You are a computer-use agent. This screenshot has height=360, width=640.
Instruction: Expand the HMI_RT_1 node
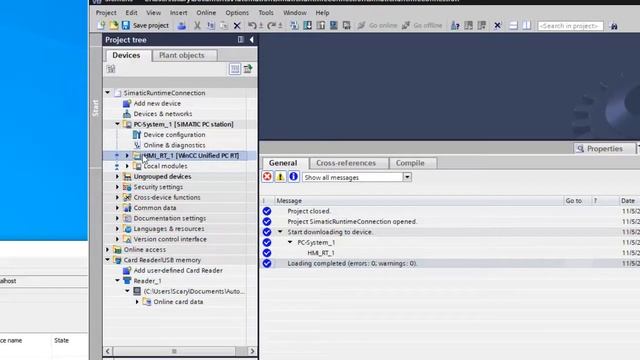[x=127, y=156]
